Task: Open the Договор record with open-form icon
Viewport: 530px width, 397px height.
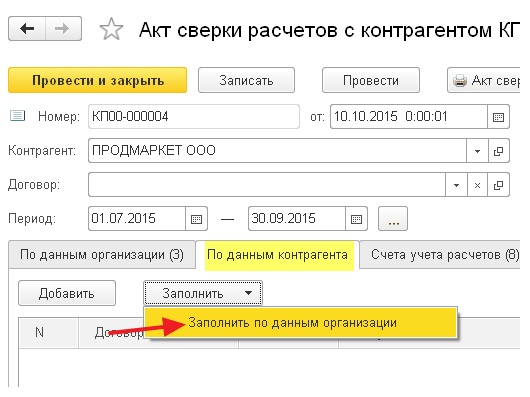Action: point(499,185)
